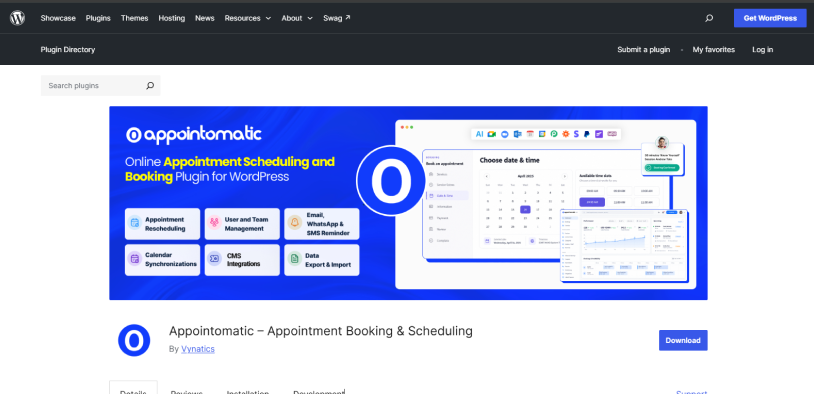Open the Plugins menu item
814x394 pixels.
click(x=98, y=18)
